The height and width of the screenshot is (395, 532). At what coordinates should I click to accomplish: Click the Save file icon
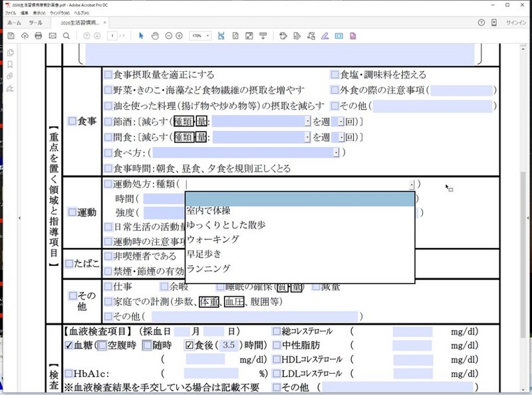click(x=11, y=36)
